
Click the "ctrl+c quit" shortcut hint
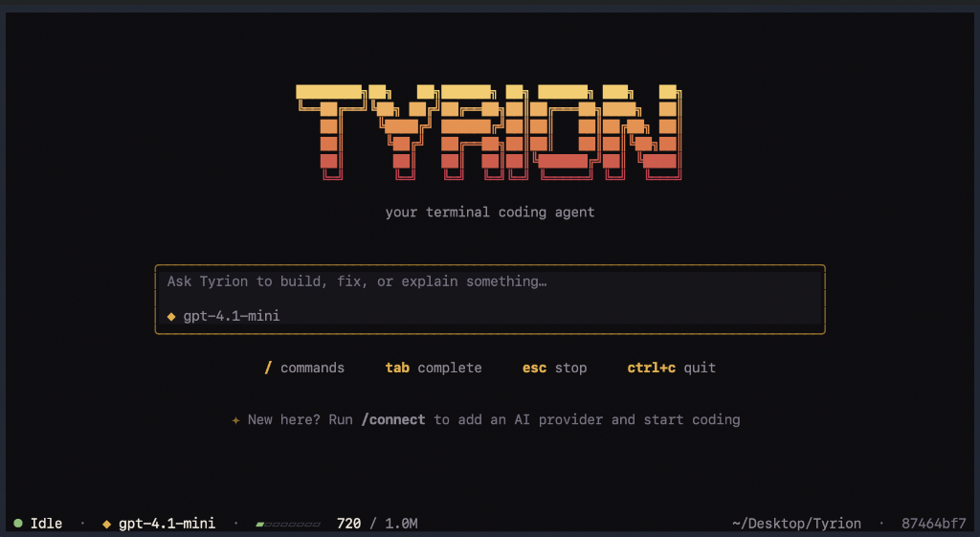(x=671, y=368)
